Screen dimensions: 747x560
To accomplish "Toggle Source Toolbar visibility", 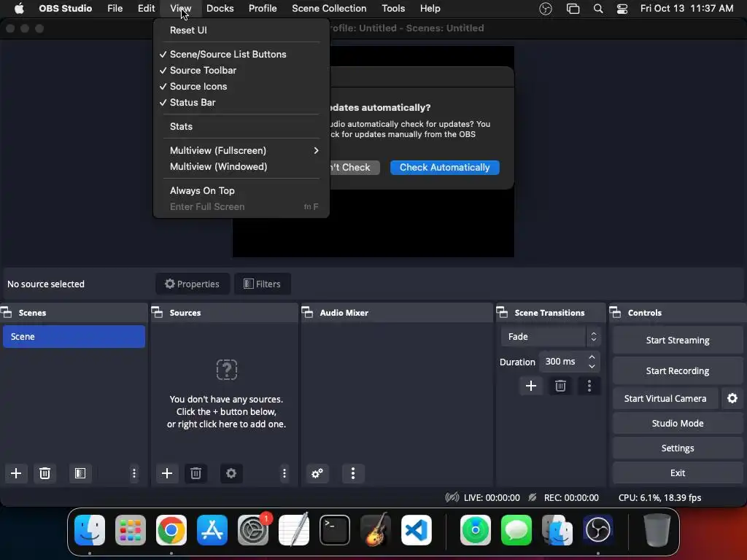I will coord(241,71).
